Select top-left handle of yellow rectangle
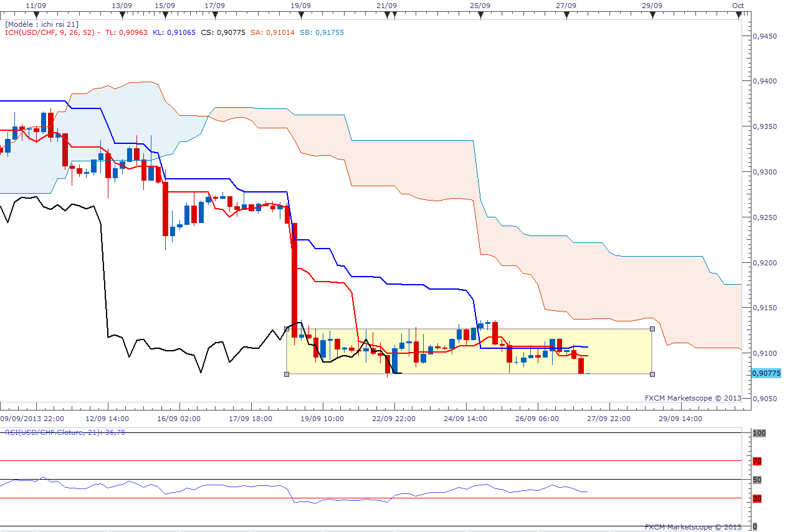Screen dimensions: 787x532 pyautogui.click(x=287, y=329)
